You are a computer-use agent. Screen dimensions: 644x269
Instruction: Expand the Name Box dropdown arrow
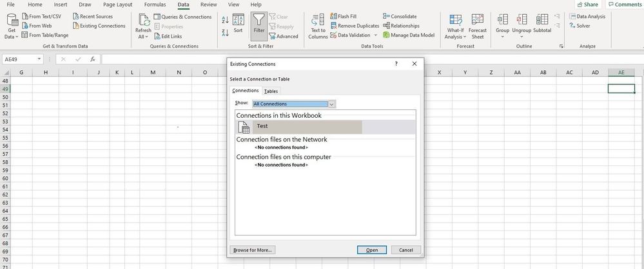click(39, 59)
